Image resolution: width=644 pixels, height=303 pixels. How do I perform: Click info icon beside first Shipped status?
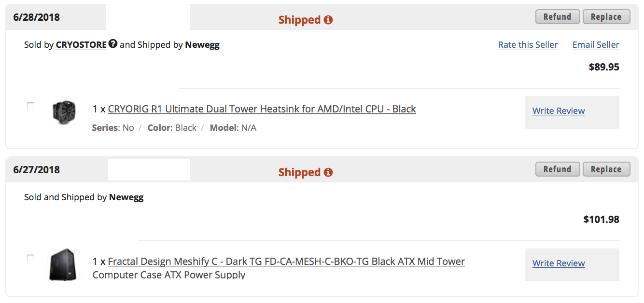(328, 20)
